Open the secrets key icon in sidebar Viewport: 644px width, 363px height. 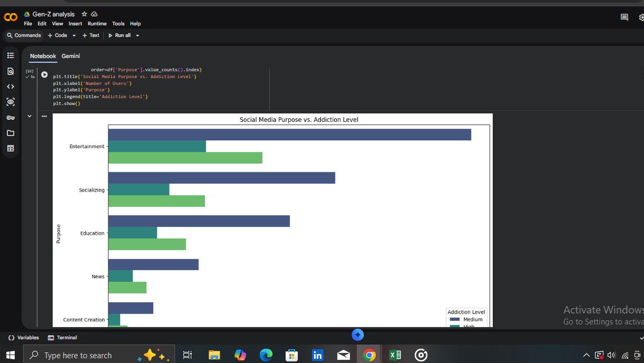pyautogui.click(x=10, y=118)
